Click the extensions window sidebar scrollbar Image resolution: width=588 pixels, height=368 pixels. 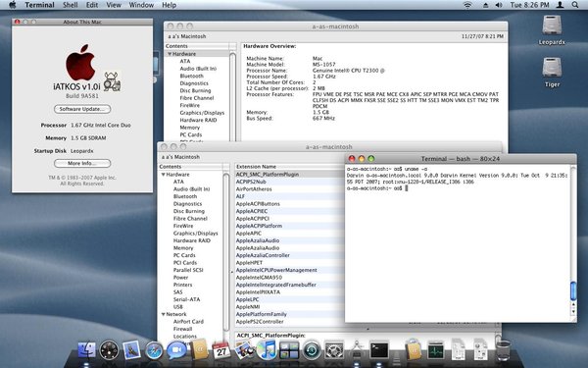[x=226, y=251]
